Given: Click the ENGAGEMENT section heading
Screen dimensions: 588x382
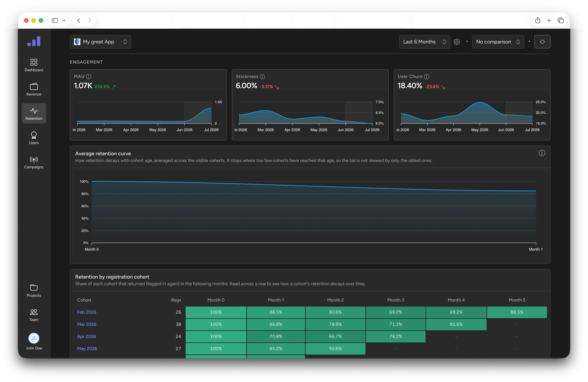Looking at the screenshot, I should click(86, 62).
